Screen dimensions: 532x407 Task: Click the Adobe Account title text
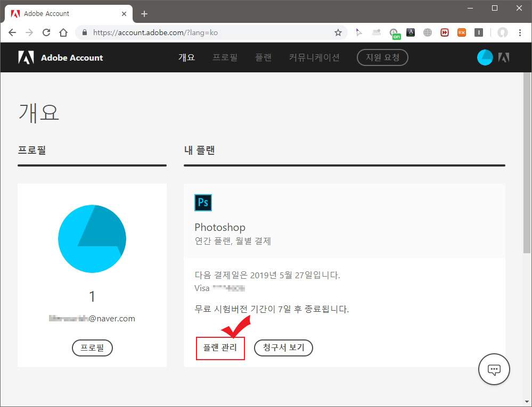tap(72, 57)
